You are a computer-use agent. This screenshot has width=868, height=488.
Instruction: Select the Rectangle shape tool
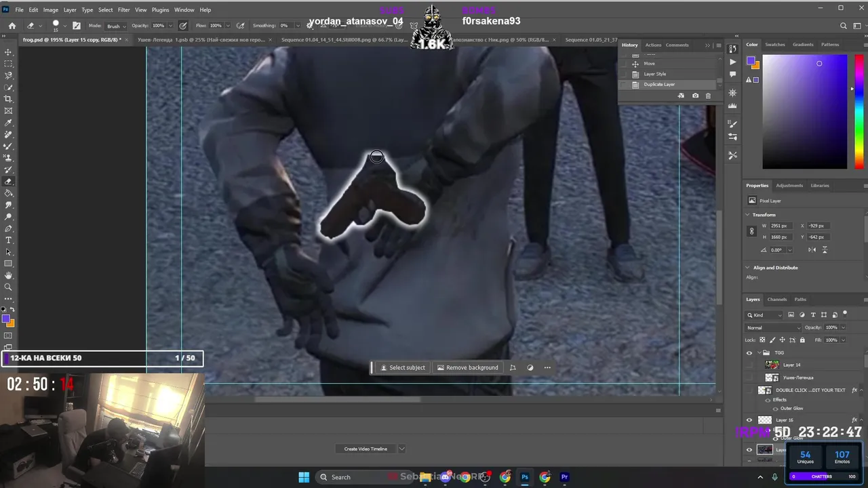pos(8,264)
